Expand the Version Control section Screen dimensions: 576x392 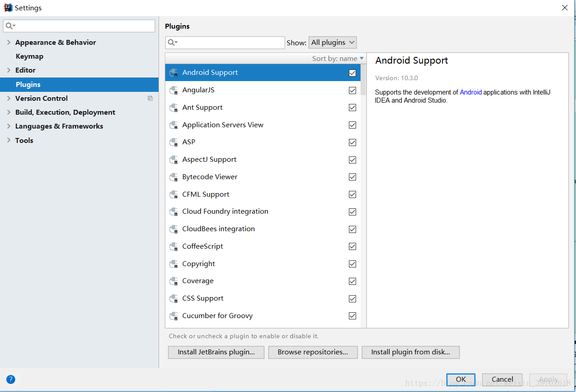click(x=9, y=98)
